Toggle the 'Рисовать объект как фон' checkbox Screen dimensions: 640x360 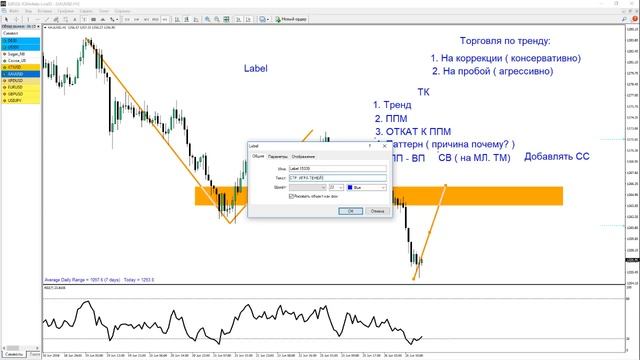tap(291, 196)
